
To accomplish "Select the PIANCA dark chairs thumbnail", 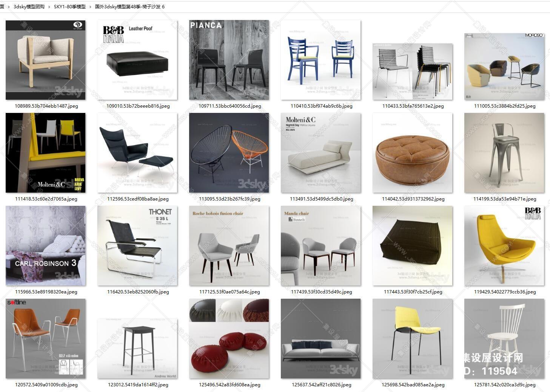I will click(229, 60).
